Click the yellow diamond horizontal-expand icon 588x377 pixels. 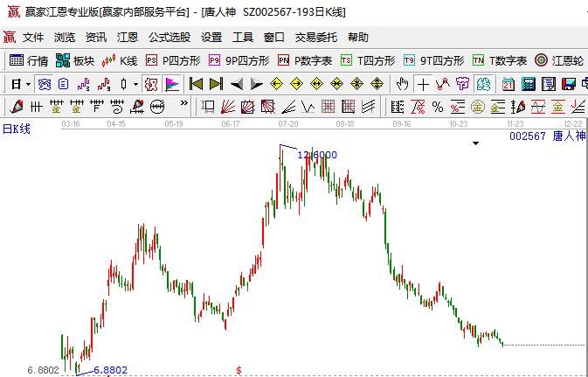pyautogui.click(x=317, y=84)
